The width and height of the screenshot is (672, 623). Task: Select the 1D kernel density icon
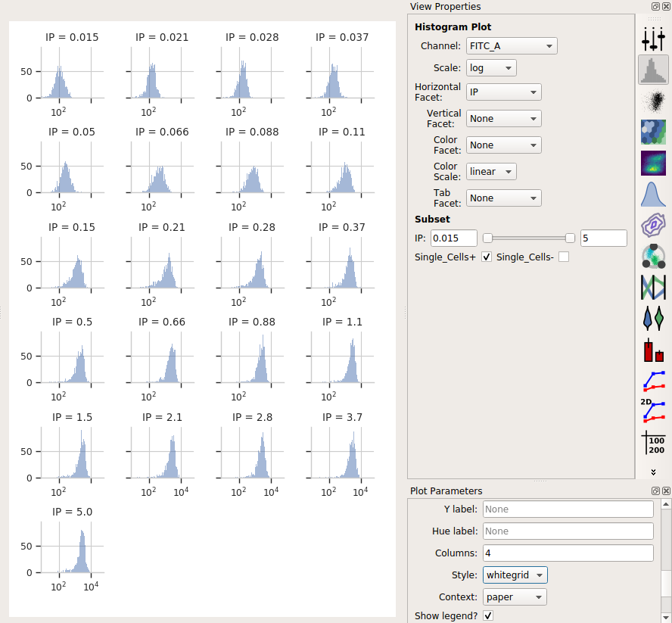point(653,195)
